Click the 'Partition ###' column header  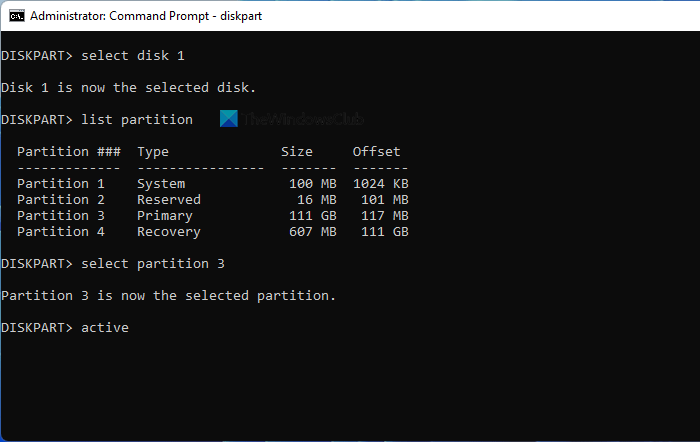click(x=68, y=152)
